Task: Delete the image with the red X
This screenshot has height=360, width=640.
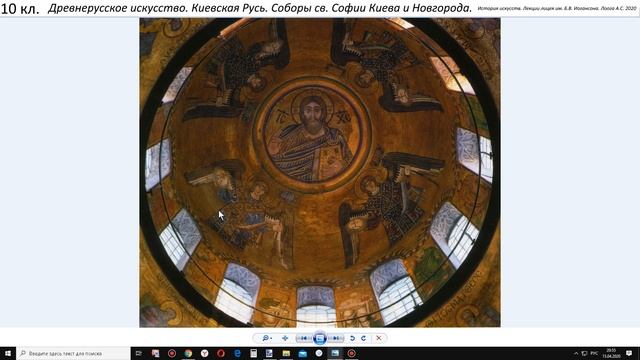Action: click(x=379, y=338)
